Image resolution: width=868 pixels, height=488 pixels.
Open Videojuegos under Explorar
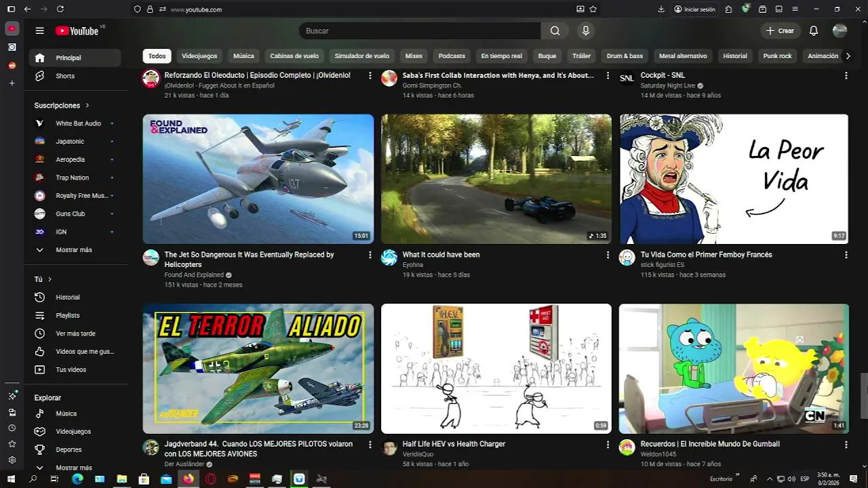pos(75,431)
